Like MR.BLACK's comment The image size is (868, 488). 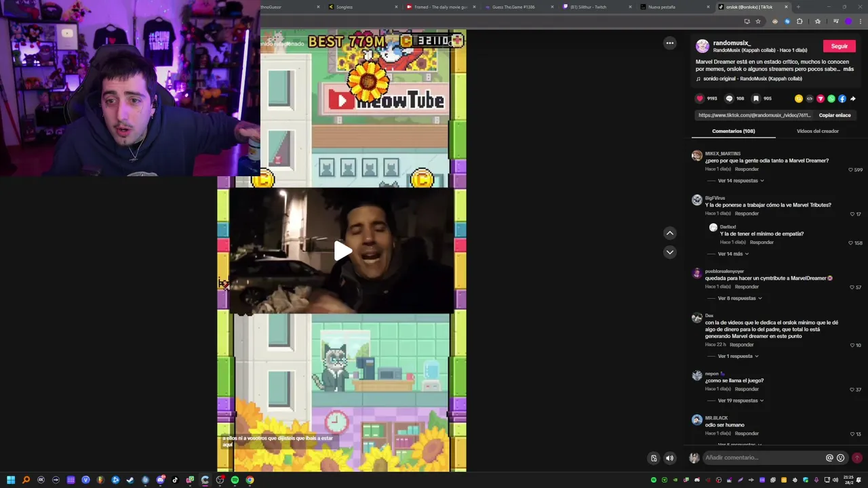click(x=852, y=434)
